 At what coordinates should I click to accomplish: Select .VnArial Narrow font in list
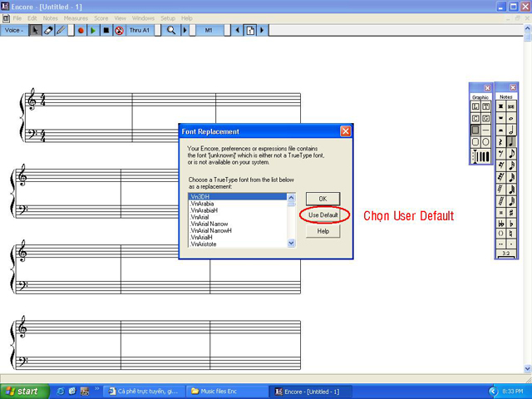coord(209,224)
